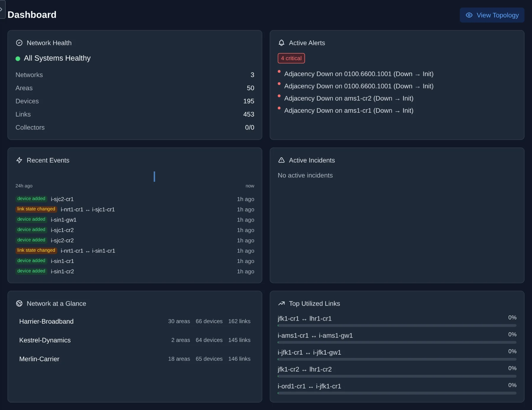Click utilization bar under i-ord1-cr1 i-jfk1-cr1

point(397,393)
